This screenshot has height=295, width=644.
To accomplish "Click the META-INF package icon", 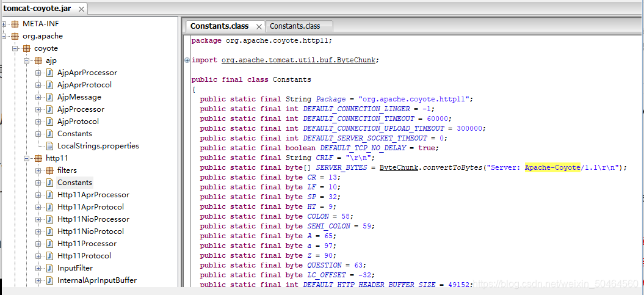I will (15, 24).
